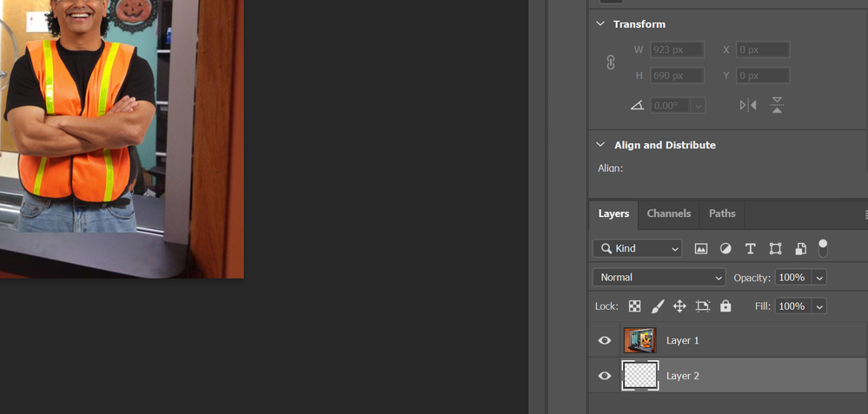The image size is (868, 414).
Task: Click the shape layer filter icon
Action: pyautogui.click(x=776, y=249)
